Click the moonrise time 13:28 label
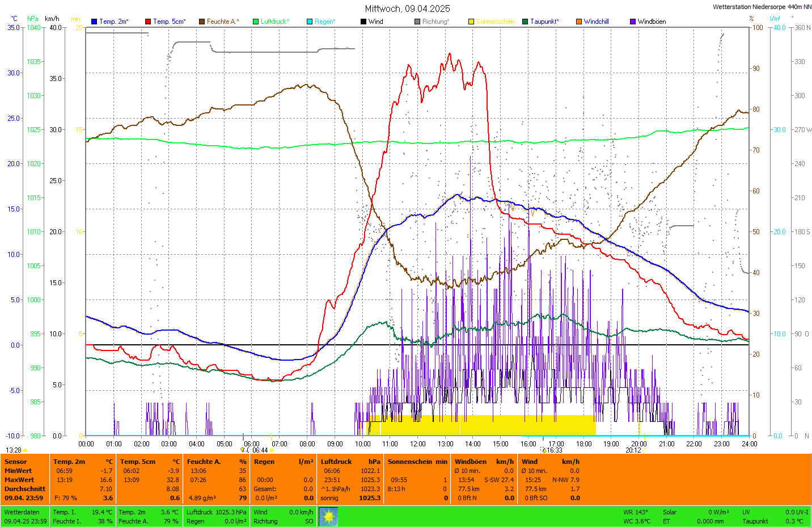The image size is (812, 528). click(x=14, y=450)
